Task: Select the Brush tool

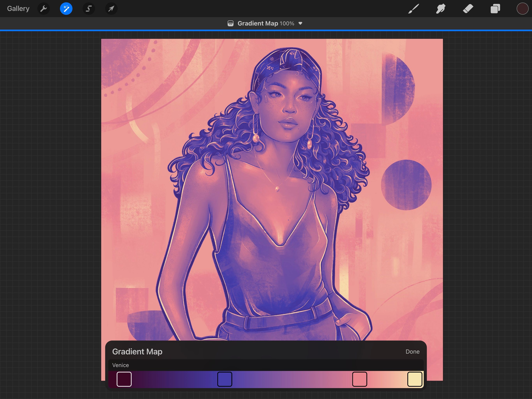Action: pos(413,8)
